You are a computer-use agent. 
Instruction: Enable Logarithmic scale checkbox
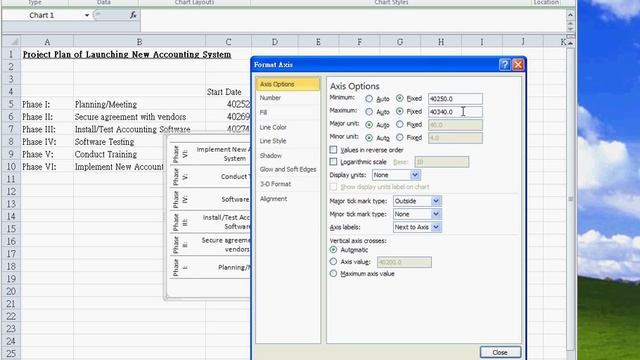pos(333,162)
